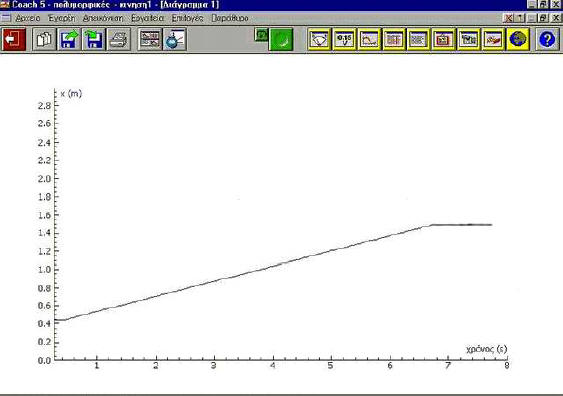The width and height of the screenshot is (563, 396).
Task: Open the digital value 0.15 display icon
Action: click(x=344, y=39)
